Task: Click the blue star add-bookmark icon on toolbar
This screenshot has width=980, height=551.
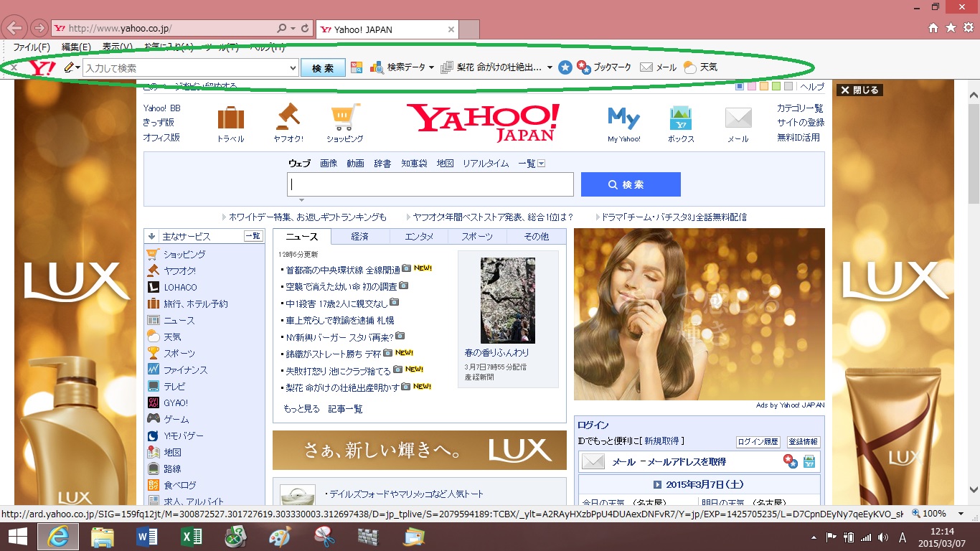Action: [565, 67]
